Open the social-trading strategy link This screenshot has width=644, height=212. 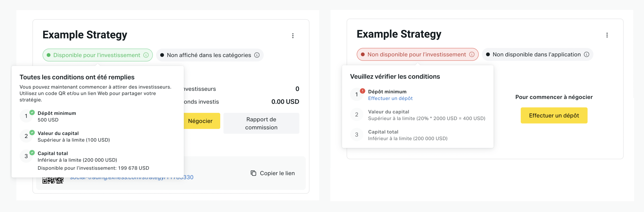pos(131,178)
